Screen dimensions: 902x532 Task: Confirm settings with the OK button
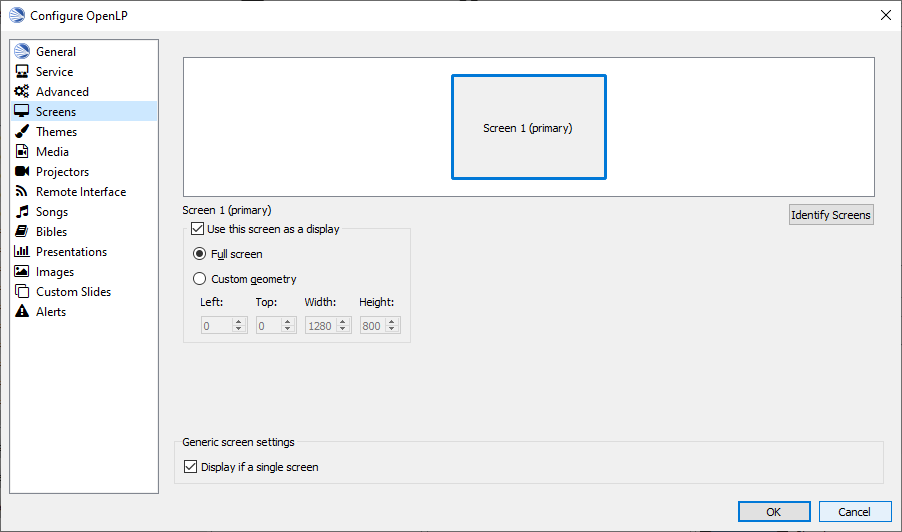click(x=774, y=511)
